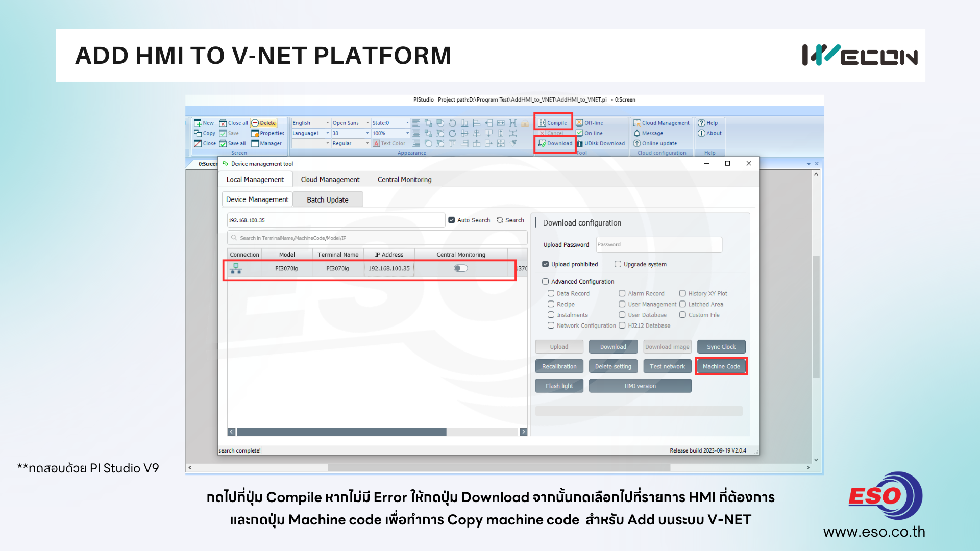The image size is (980, 551).
Task: Click the Delete screen icon
Action: point(255,123)
